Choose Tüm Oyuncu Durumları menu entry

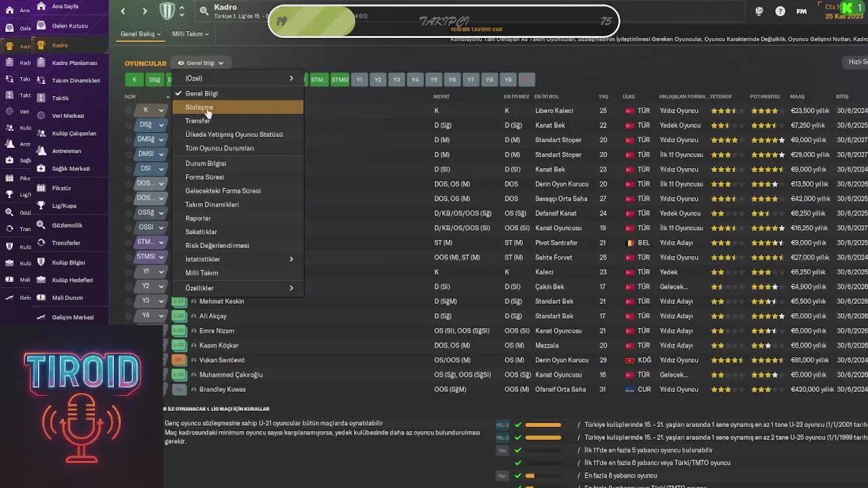tap(237, 148)
